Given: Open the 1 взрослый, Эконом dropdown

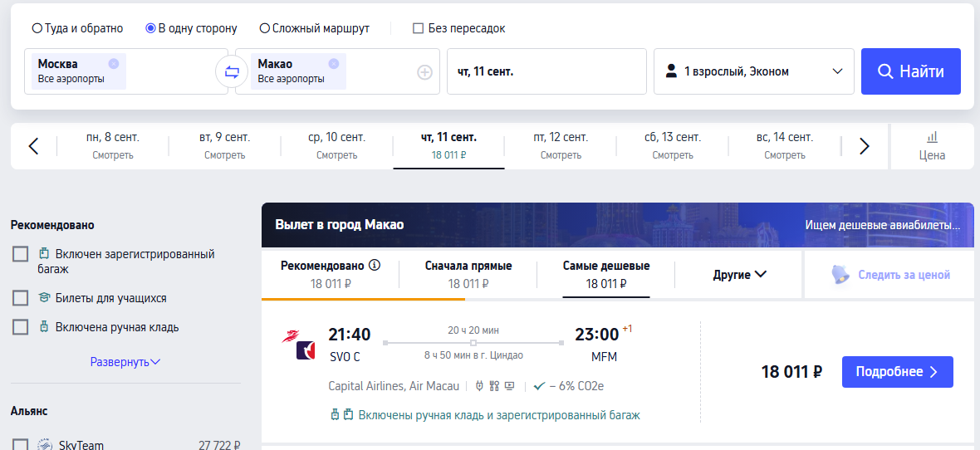Looking at the screenshot, I should click(754, 72).
